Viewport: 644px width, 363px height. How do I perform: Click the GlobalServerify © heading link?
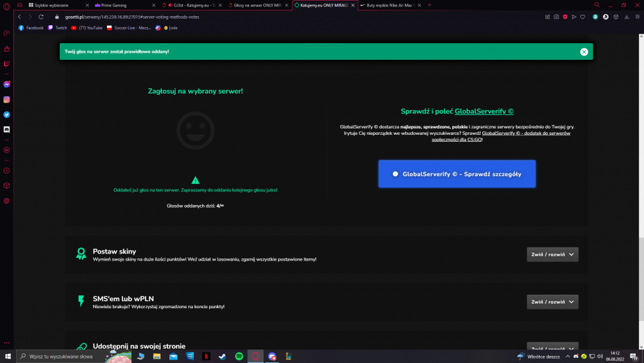(484, 112)
